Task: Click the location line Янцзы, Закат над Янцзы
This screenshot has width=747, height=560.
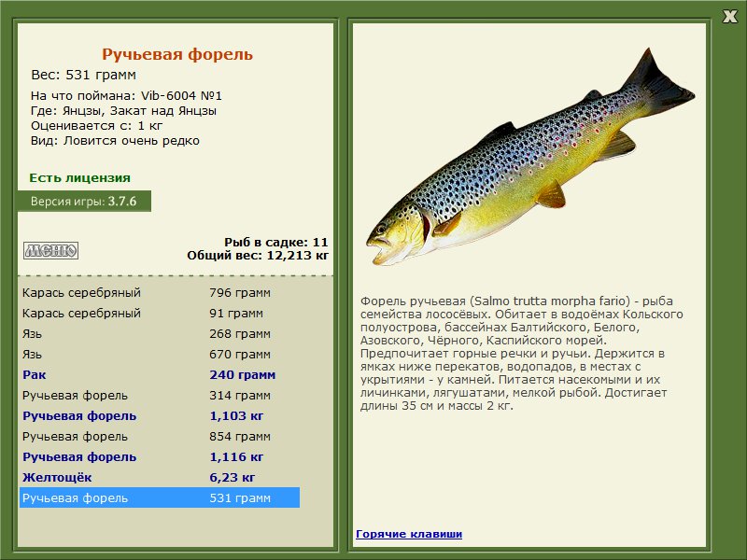Action: pyautogui.click(x=123, y=111)
